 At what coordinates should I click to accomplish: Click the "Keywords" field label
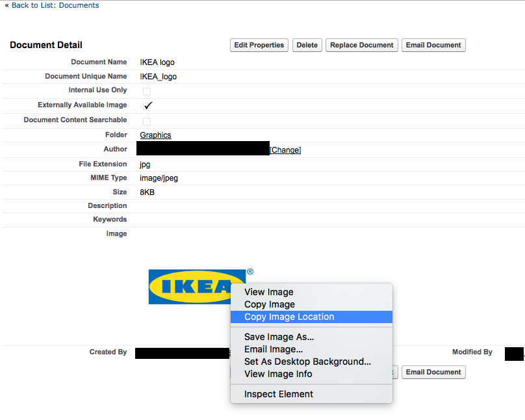point(110,219)
